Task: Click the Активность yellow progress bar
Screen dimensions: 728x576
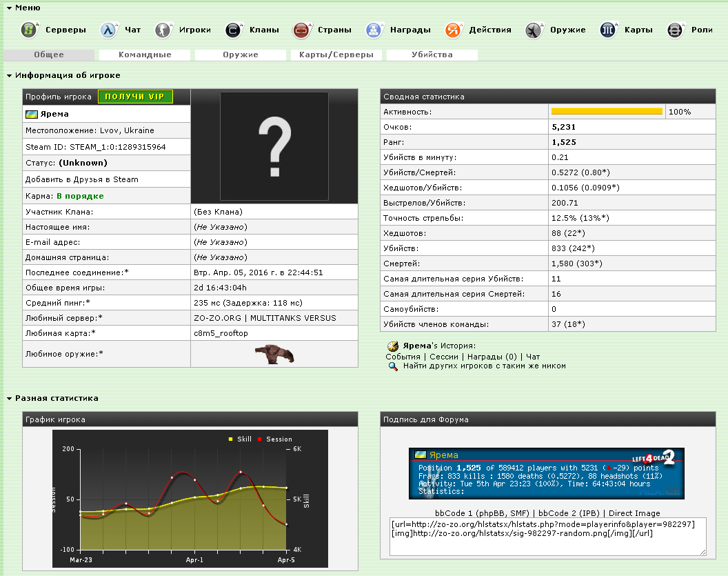Action: 607,111
